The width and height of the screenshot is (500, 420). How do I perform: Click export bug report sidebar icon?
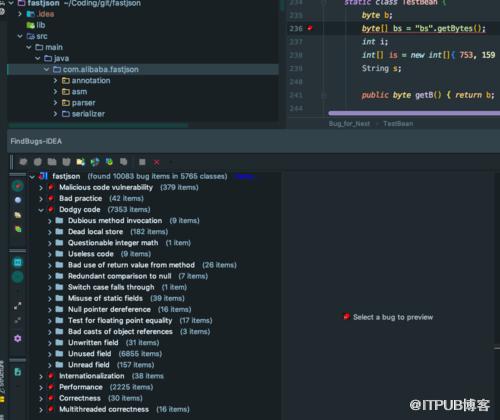(x=18, y=372)
